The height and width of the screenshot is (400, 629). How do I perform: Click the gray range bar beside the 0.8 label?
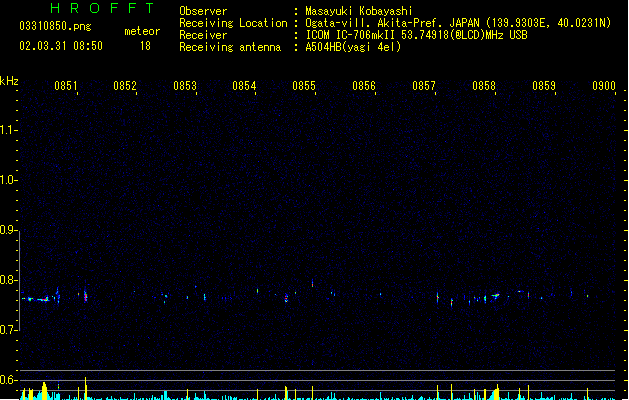pos(20,280)
